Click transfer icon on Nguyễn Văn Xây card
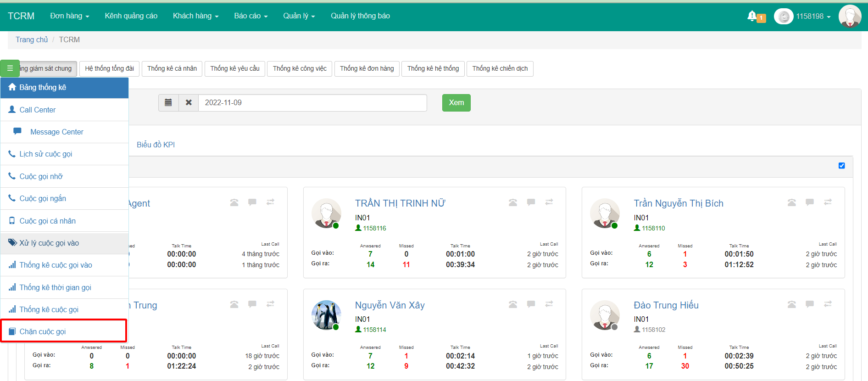The image size is (868, 381). tap(549, 304)
